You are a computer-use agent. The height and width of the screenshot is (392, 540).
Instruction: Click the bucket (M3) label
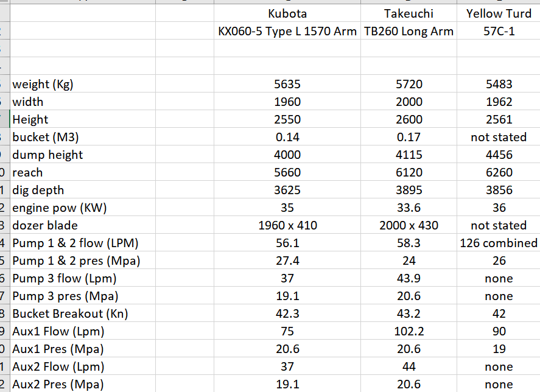83,137
